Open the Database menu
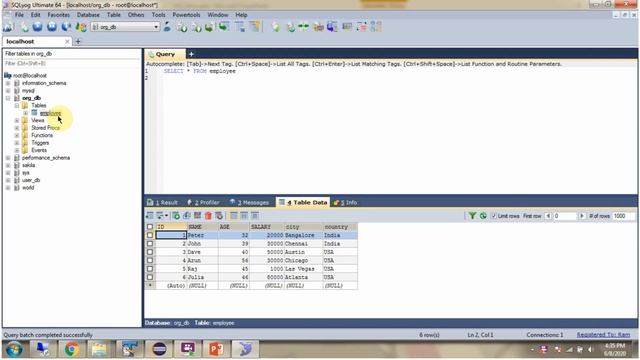The height and width of the screenshot is (360, 640). (x=88, y=15)
